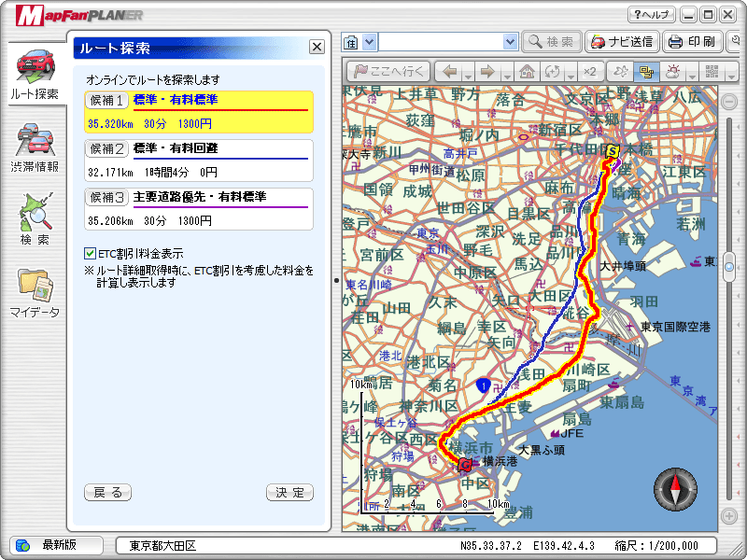Close the ルート探索 panel

coord(317,47)
